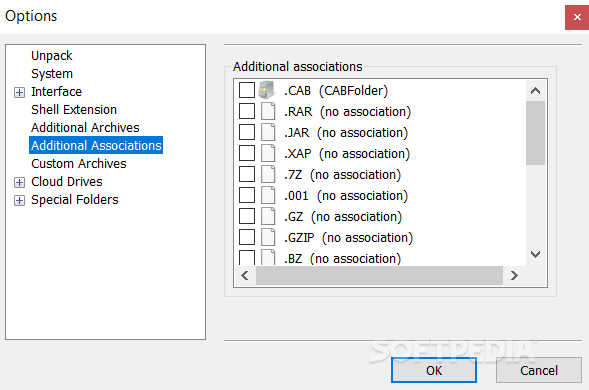Screen dimensions: 589x390
Task: Click the right arrow of horizontal scrollbar
Action: pos(514,276)
